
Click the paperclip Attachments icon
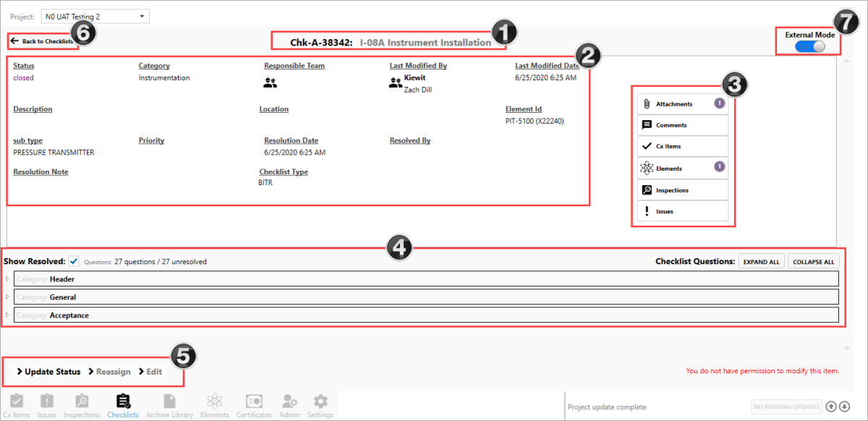tap(647, 104)
